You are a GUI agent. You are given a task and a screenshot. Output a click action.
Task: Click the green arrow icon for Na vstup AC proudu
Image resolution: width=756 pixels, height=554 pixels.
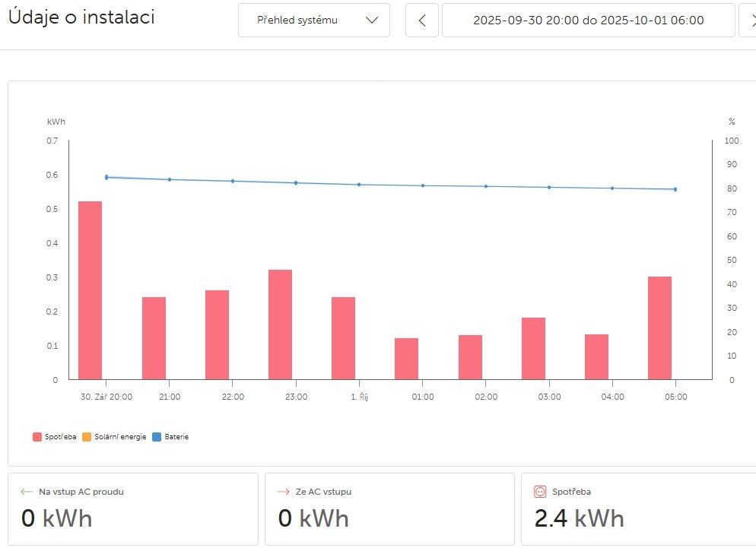[27, 492]
